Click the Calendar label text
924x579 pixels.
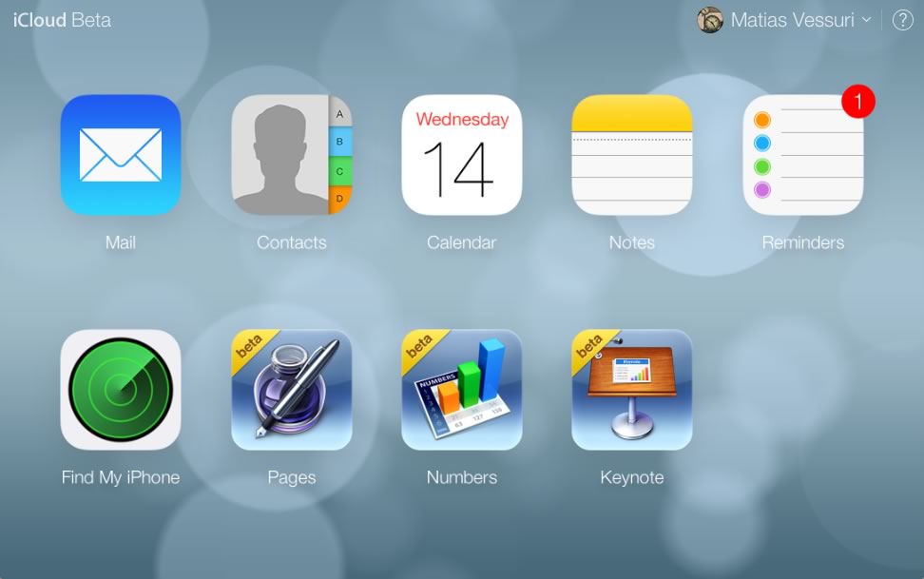461,242
